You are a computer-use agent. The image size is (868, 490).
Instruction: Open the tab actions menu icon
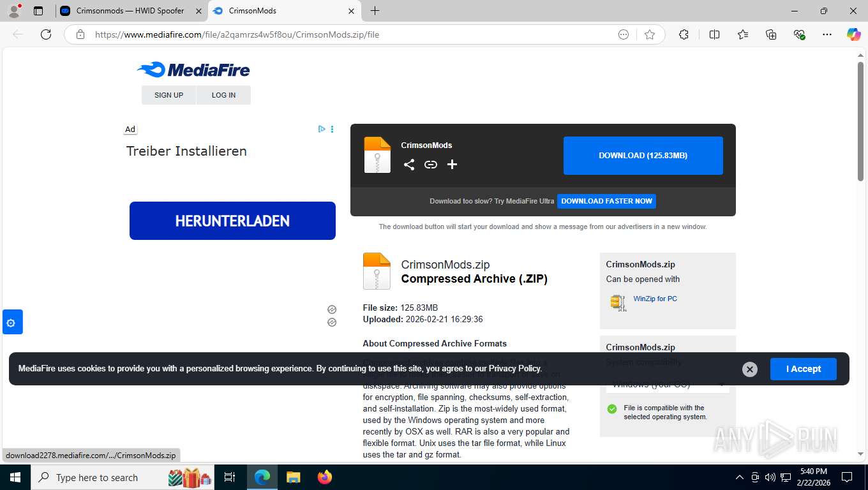coord(38,11)
